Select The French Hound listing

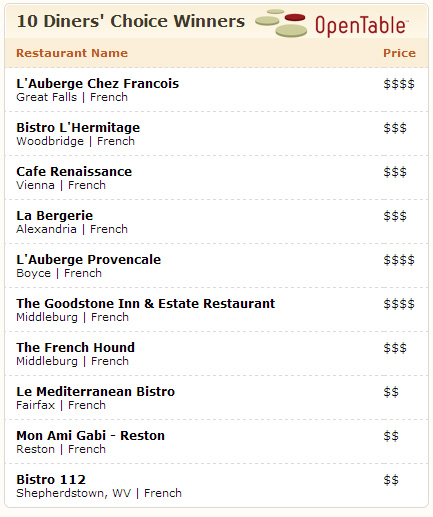(75, 348)
